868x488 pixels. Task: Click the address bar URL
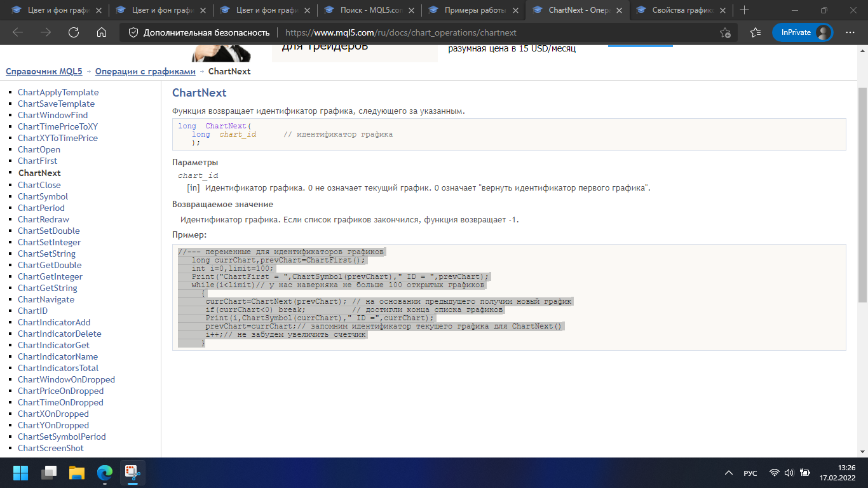point(401,32)
